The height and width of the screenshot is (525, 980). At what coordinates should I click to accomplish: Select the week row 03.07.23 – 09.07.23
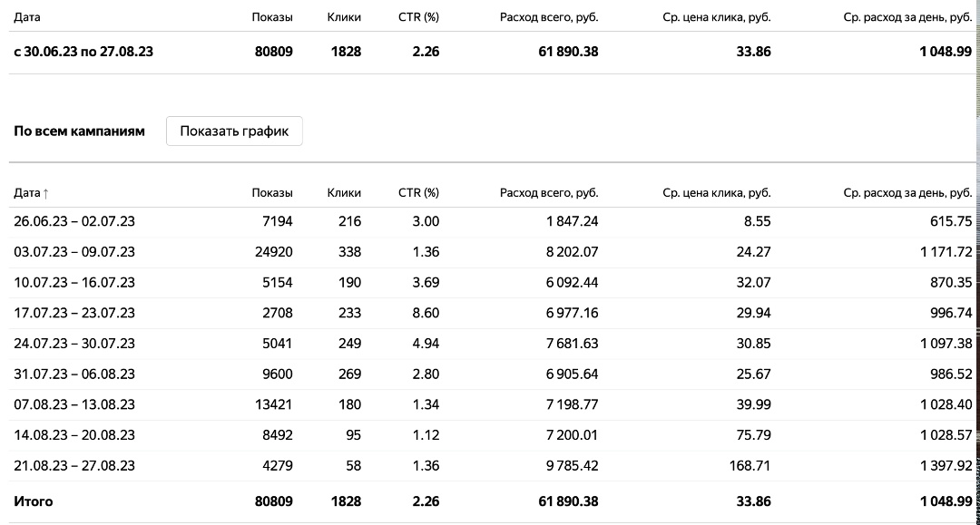(x=74, y=252)
